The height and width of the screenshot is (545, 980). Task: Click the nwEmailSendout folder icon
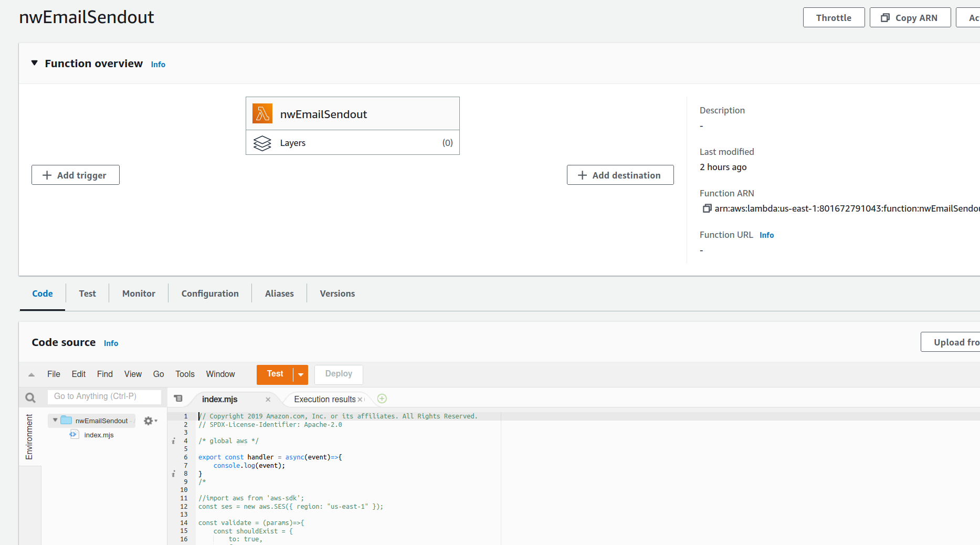point(66,420)
